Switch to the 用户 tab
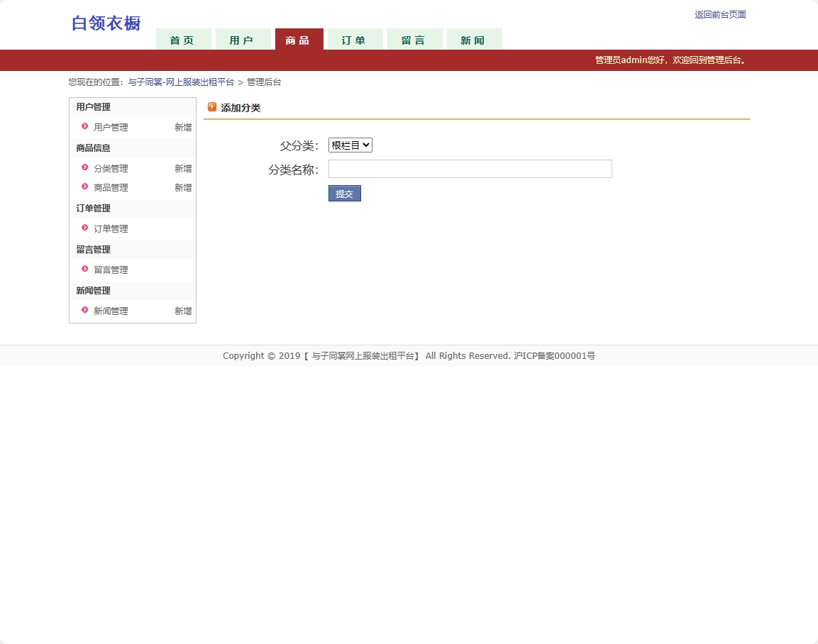Image resolution: width=818 pixels, height=644 pixels. pos(243,40)
